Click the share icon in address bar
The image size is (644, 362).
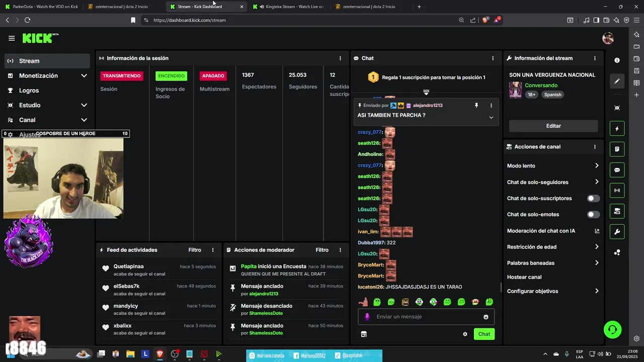click(473, 20)
